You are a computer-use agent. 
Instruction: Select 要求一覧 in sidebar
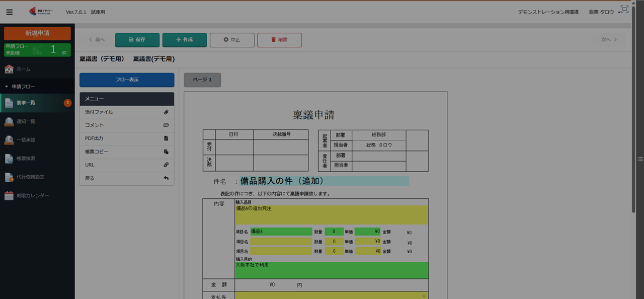click(x=37, y=103)
